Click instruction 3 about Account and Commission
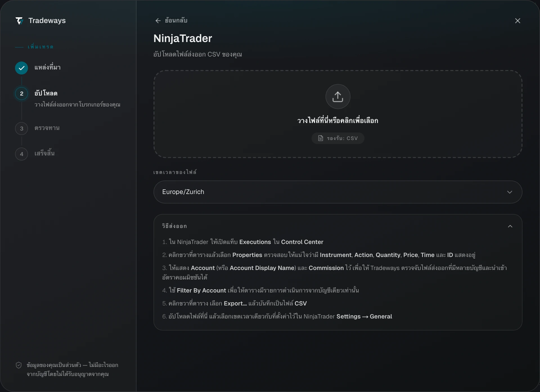 [335, 272]
